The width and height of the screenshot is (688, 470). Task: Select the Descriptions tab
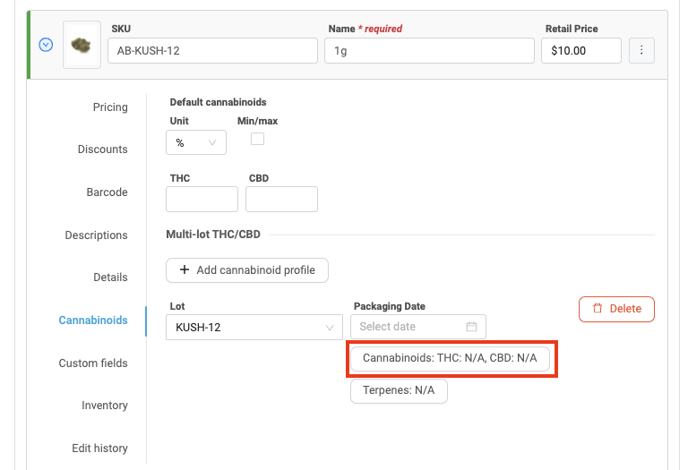[x=96, y=235]
